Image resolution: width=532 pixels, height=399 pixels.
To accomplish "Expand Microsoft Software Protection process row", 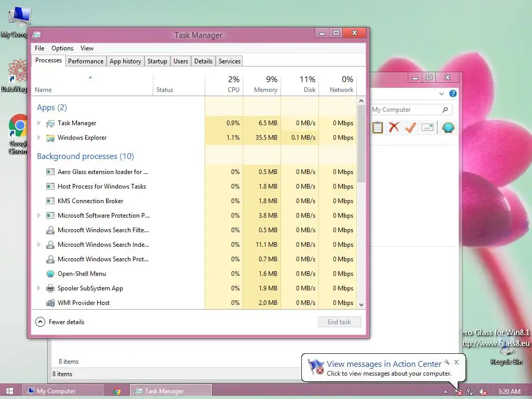I will pyautogui.click(x=38, y=216).
